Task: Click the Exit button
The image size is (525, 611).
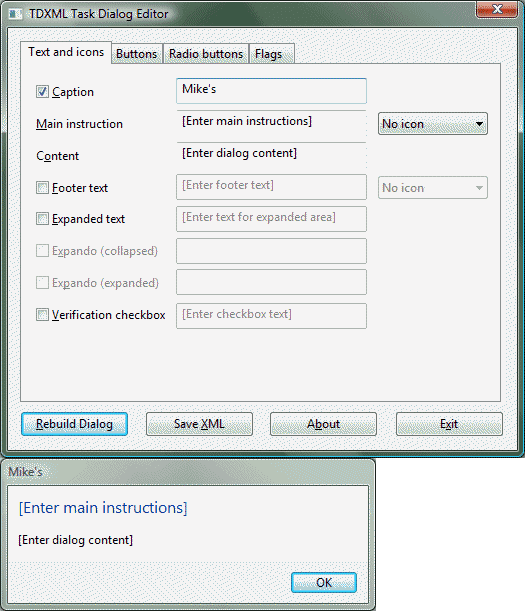Action: coord(449,424)
